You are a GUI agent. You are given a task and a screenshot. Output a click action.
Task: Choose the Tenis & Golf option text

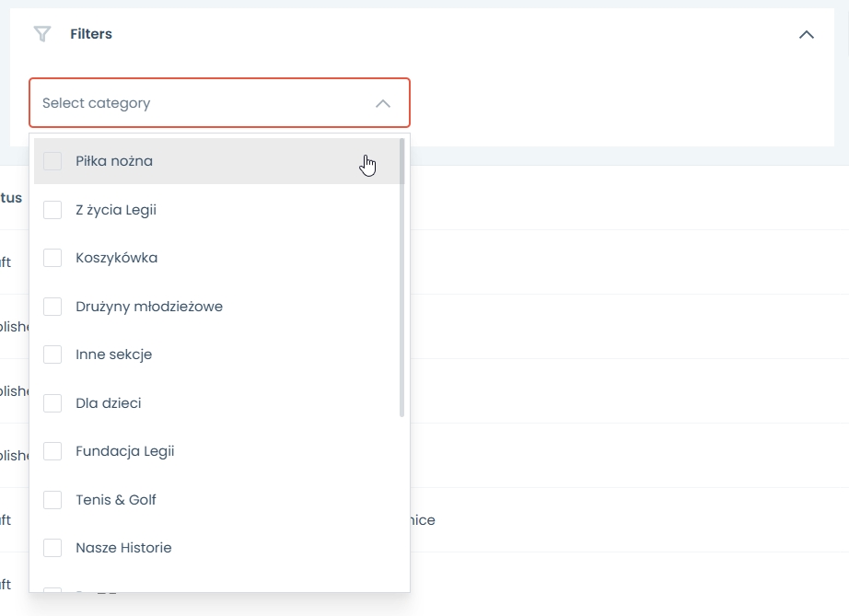[x=116, y=500]
